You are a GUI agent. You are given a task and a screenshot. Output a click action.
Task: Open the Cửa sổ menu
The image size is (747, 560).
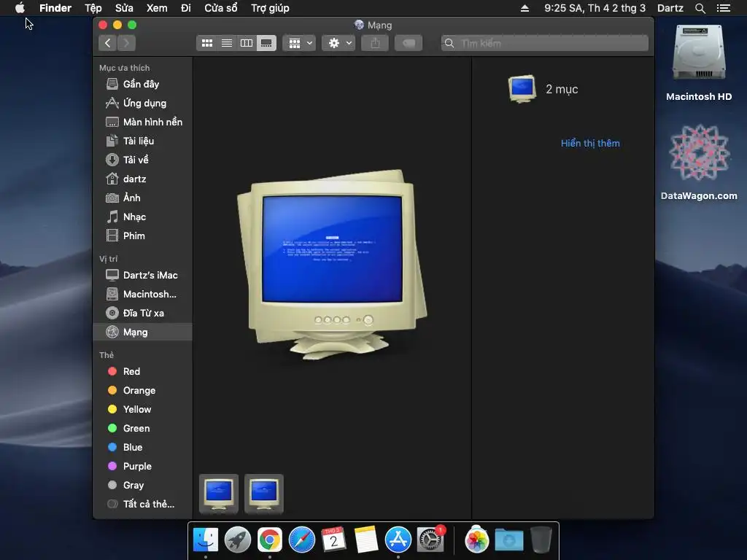[x=220, y=8]
